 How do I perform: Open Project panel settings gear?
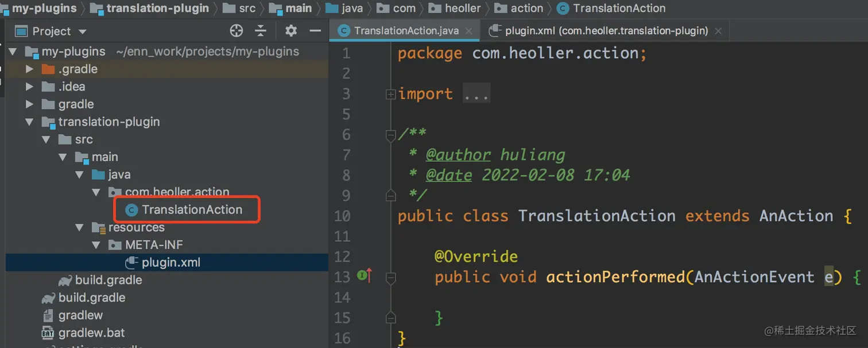(291, 31)
